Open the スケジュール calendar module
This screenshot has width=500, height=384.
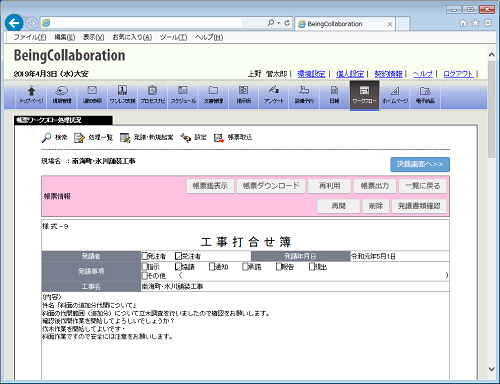coord(183,95)
